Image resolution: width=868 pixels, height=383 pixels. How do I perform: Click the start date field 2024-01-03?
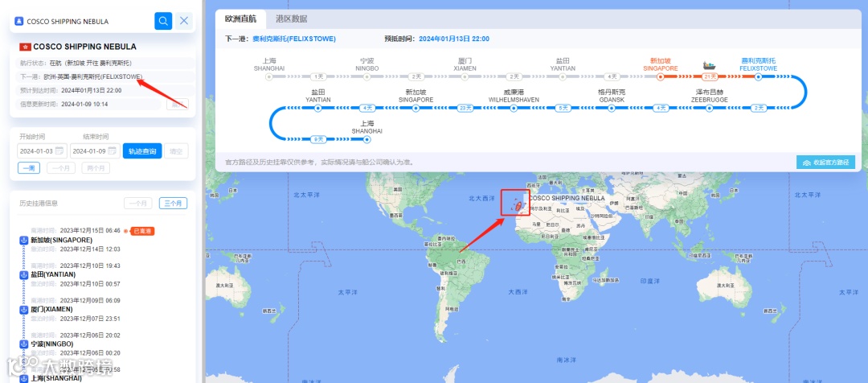click(41, 150)
